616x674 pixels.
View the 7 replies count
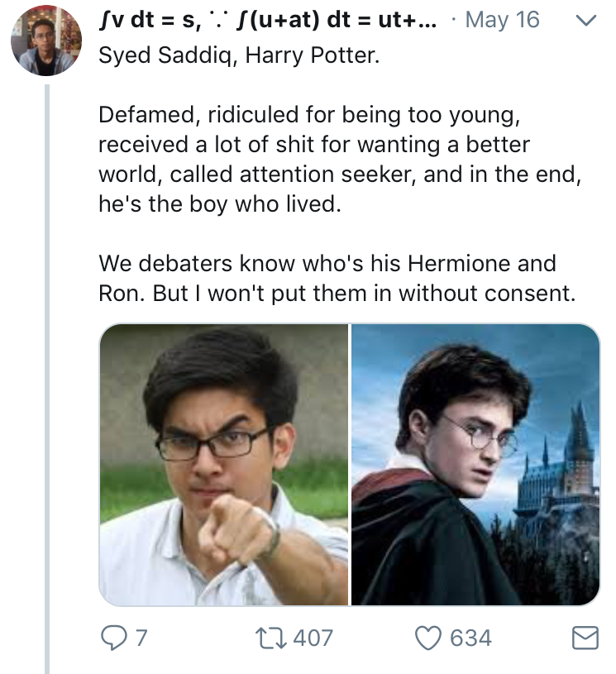141,638
